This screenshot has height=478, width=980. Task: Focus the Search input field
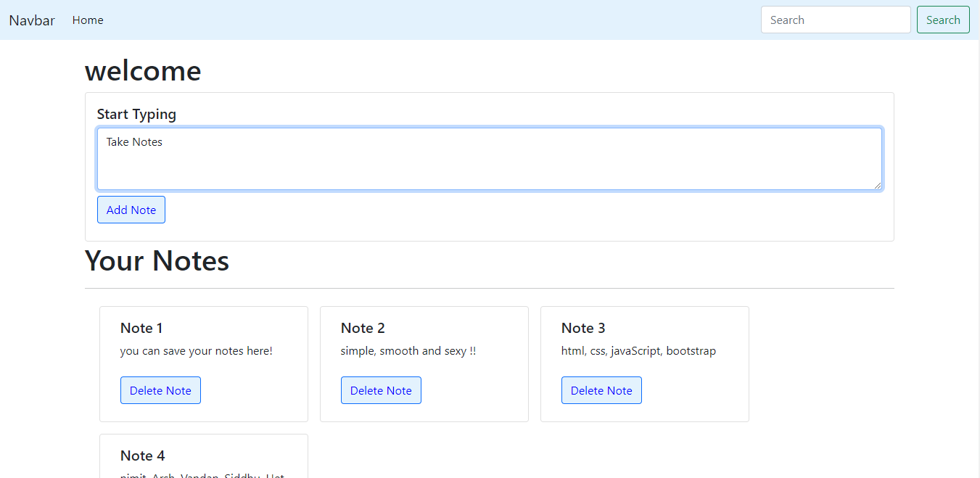click(x=835, y=20)
